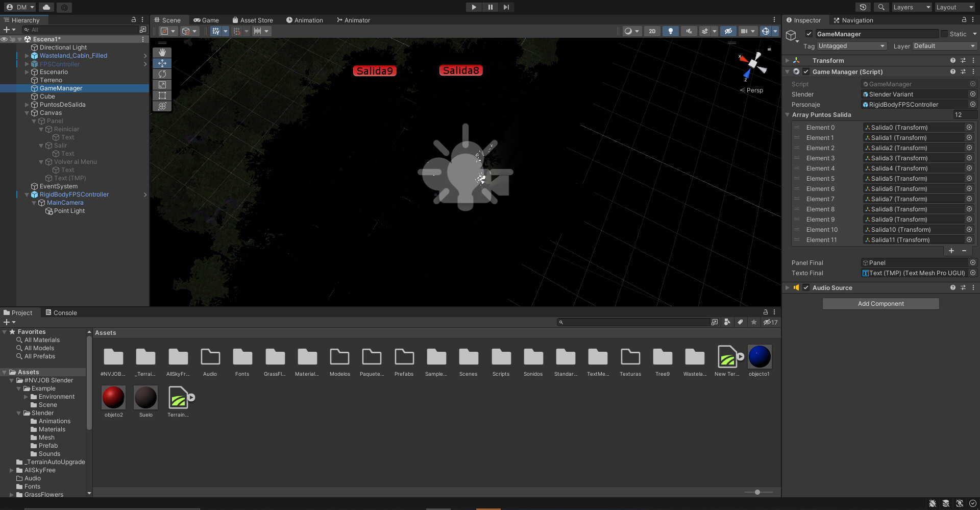980x510 pixels.
Task: Click the Play button
Action: click(x=474, y=7)
